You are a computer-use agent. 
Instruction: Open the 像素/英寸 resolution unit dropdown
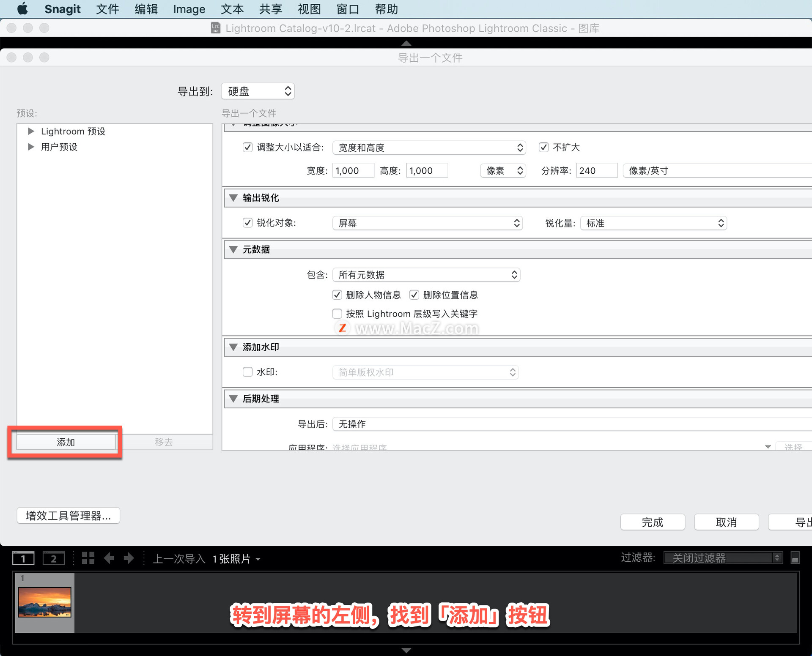(x=717, y=171)
